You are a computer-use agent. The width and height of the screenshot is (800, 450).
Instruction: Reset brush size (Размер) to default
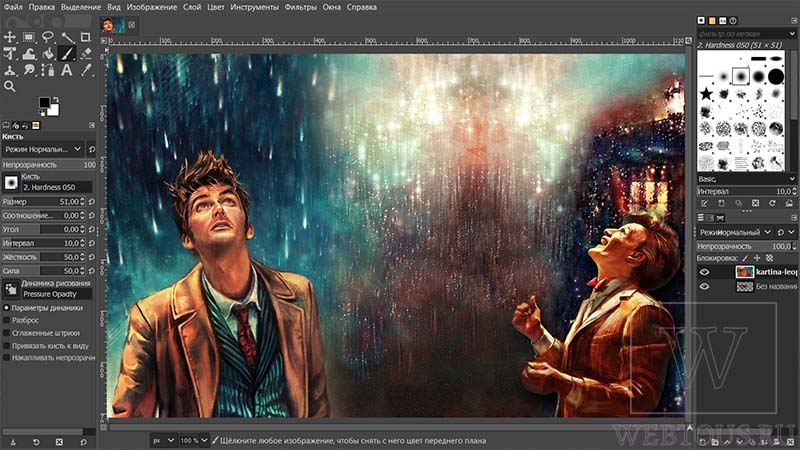pos(92,202)
